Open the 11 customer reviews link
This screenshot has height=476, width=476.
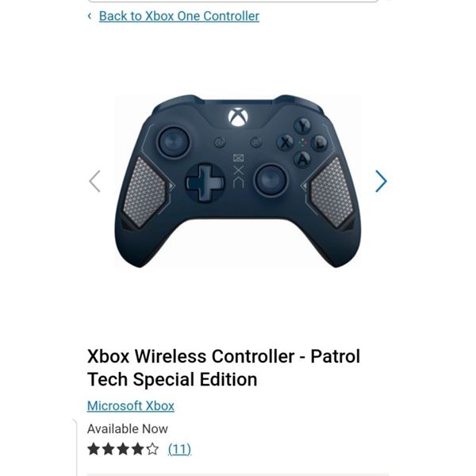point(179,449)
